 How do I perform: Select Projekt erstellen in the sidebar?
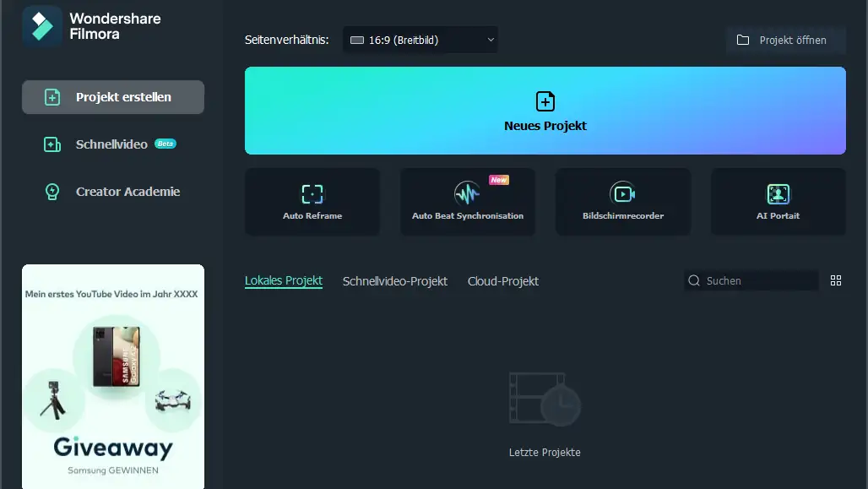click(113, 97)
